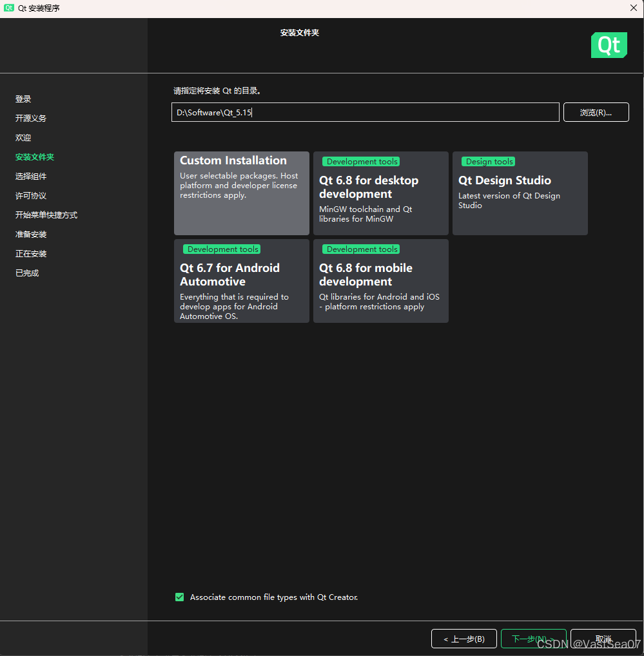Click the 请指定将安装 Qt 的目录 label
Image resolution: width=644 pixels, height=656 pixels.
click(217, 91)
